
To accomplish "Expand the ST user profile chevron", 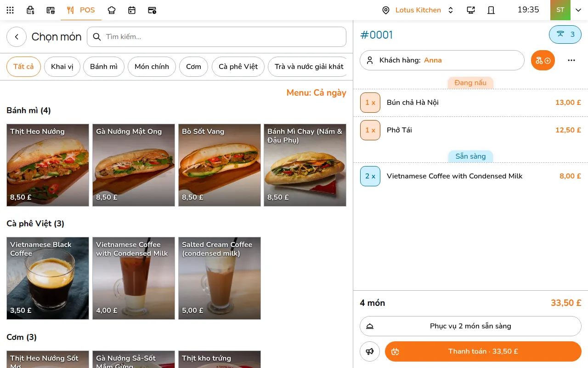I will (x=578, y=10).
